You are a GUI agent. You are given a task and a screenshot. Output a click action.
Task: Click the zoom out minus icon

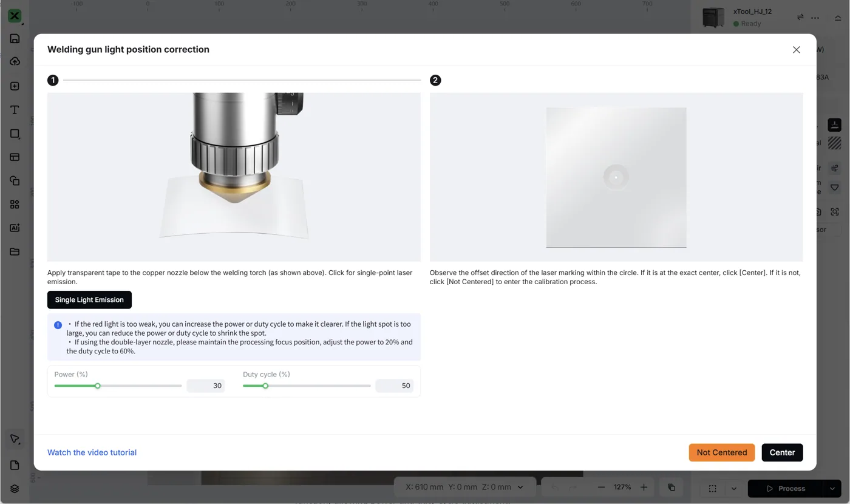click(x=601, y=487)
